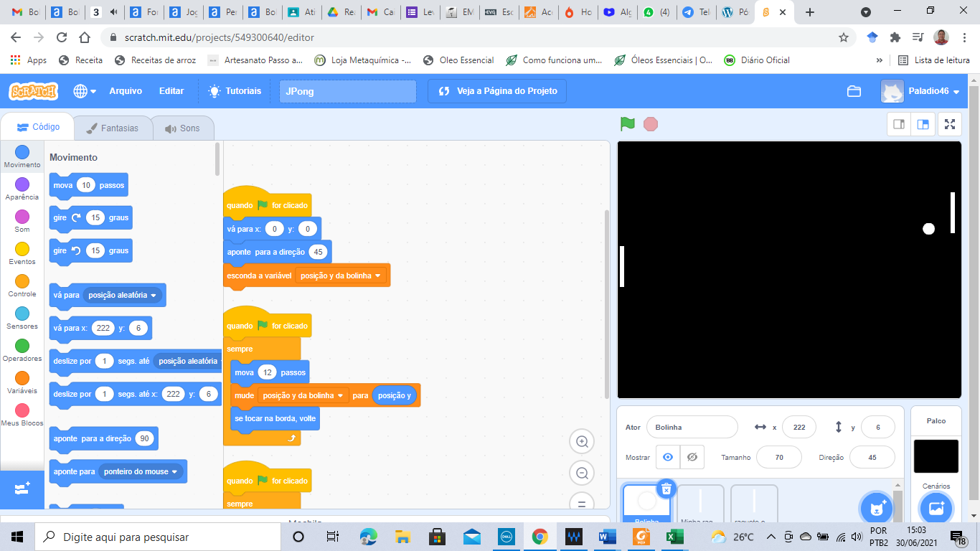Zoom out the code workspace

(x=582, y=473)
